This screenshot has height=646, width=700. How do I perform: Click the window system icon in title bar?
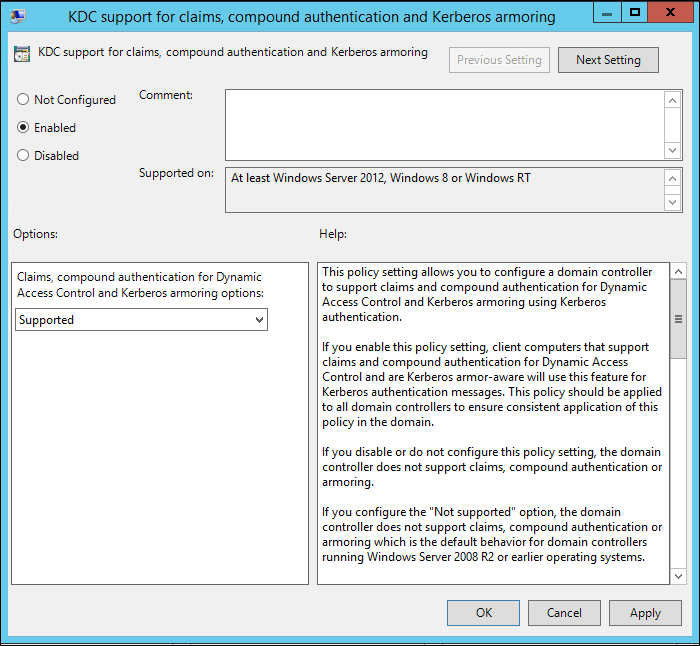18,16
